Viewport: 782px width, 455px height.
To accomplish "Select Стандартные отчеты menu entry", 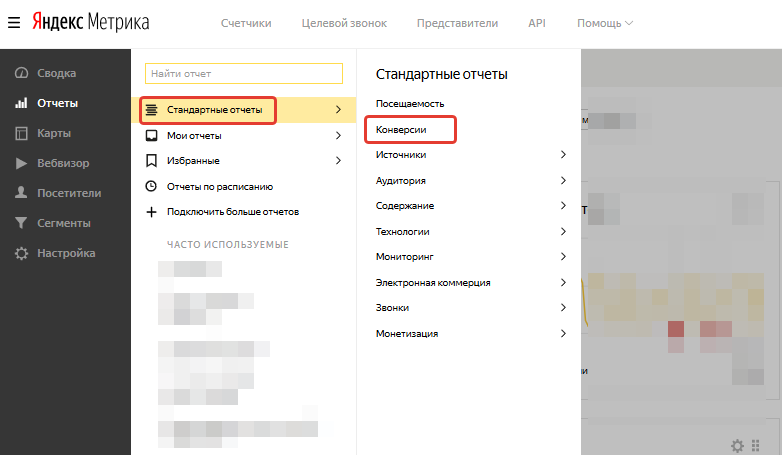I will click(243, 110).
